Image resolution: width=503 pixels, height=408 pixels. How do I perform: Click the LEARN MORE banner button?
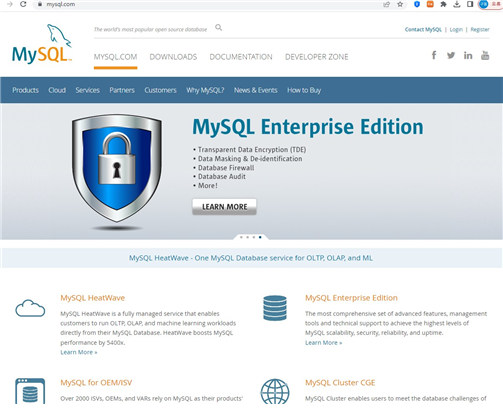click(224, 207)
